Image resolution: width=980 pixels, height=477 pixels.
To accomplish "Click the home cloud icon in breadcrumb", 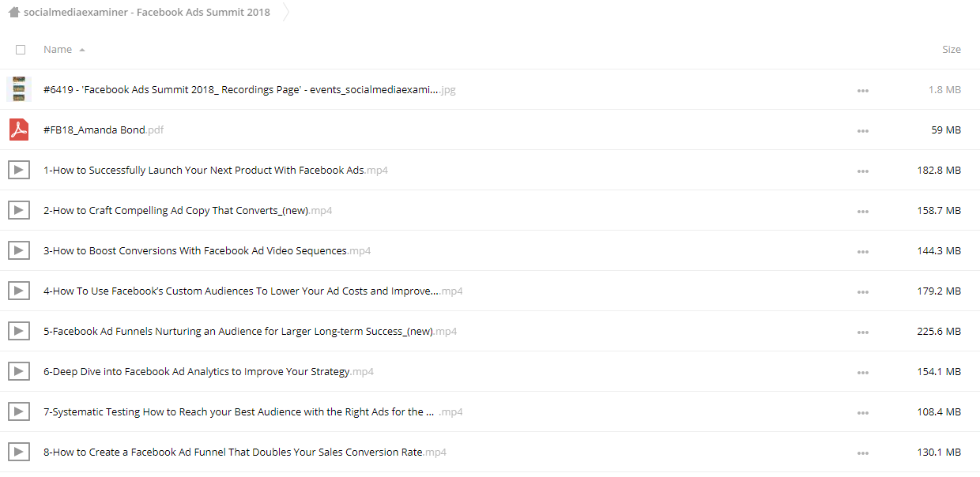I will [x=13, y=12].
